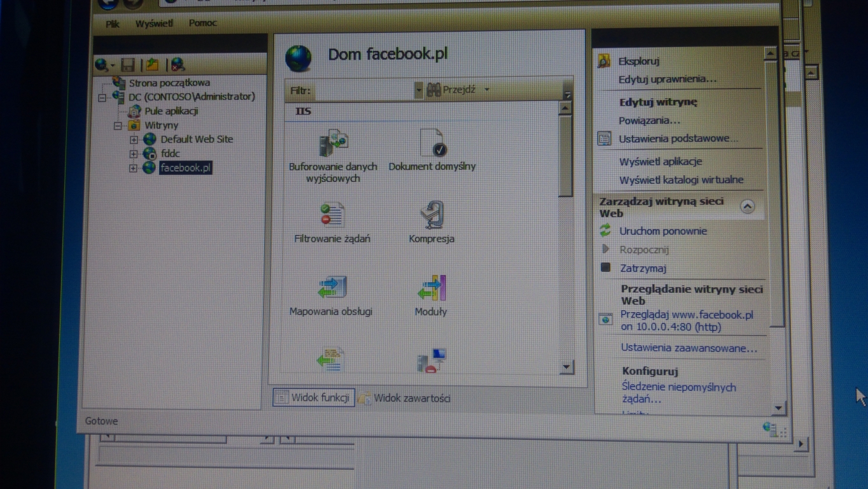Click Ustawienia podstawowe link
The width and height of the screenshot is (868, 489).
coord(679,139)
